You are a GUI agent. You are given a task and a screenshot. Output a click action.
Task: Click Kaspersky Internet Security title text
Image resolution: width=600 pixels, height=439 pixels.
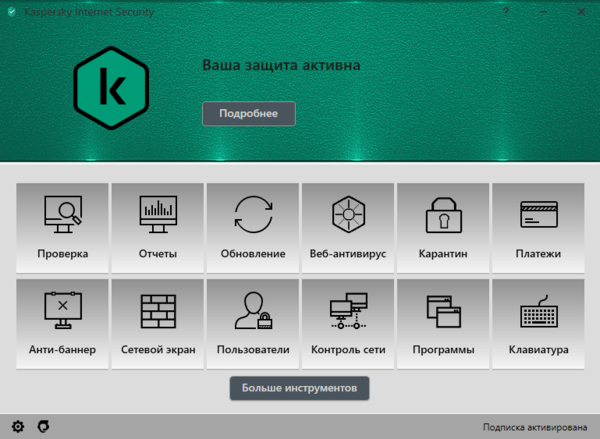[x=89, y=12]
